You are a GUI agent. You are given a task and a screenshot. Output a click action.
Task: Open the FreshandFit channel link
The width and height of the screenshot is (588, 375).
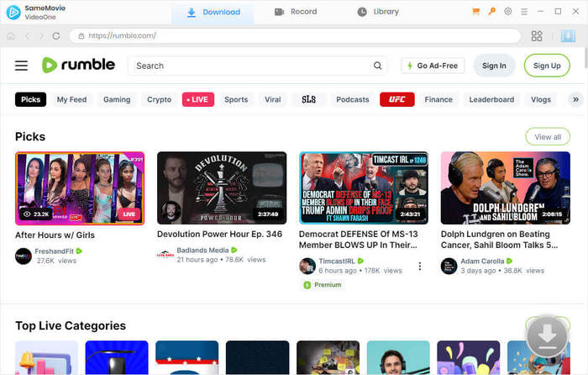pos(54,251)
